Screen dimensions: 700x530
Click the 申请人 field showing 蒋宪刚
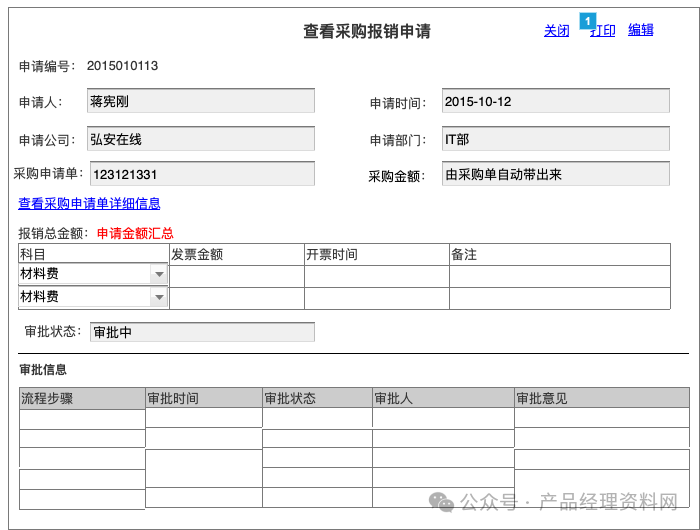click(201, 101)
